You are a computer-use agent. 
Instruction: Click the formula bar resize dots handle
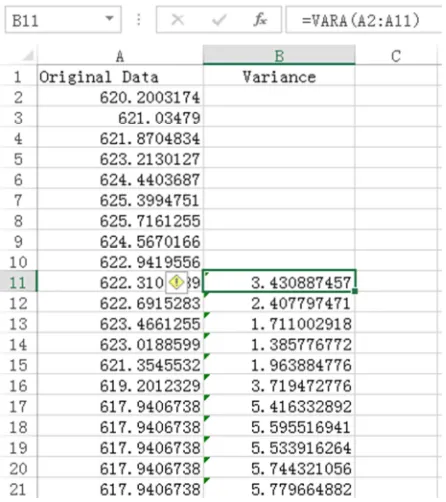(139, 20)
